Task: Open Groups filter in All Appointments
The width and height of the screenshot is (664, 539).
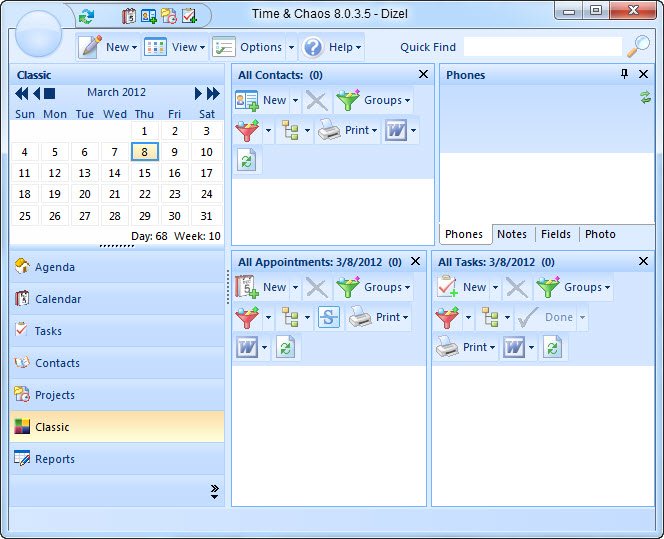Action: coord(374,287)
